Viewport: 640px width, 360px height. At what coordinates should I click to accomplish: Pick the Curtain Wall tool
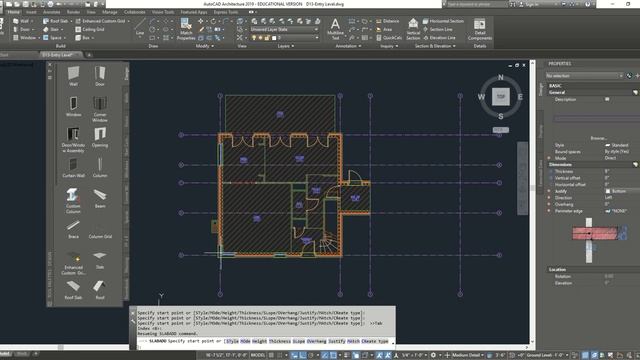point(73,167)
